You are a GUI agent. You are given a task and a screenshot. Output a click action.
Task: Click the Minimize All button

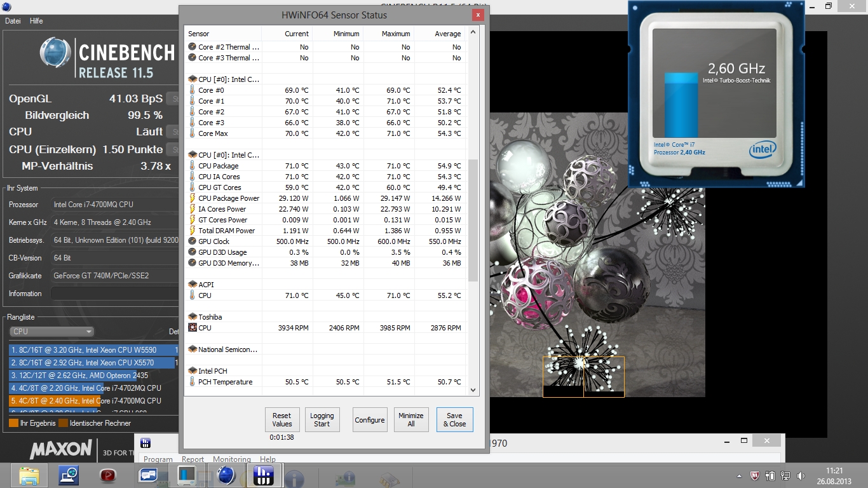411,420
